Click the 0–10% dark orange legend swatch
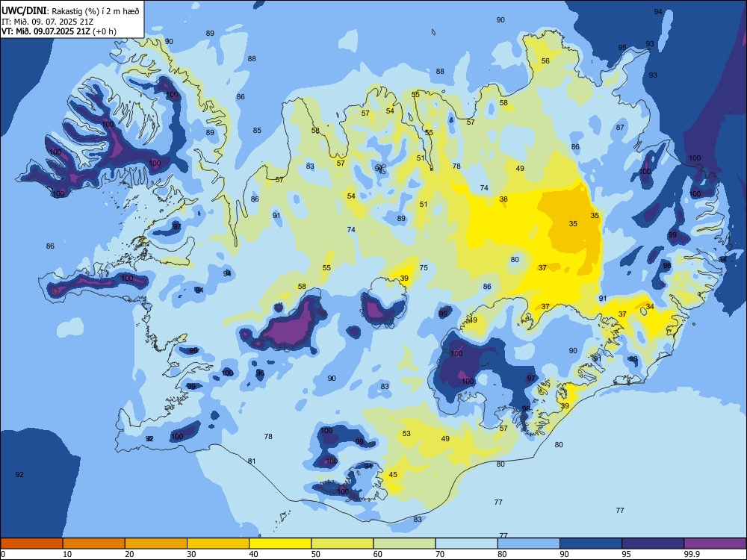This screenshot has height=560, width=747. pyautogui.click(x=31, y=544)
